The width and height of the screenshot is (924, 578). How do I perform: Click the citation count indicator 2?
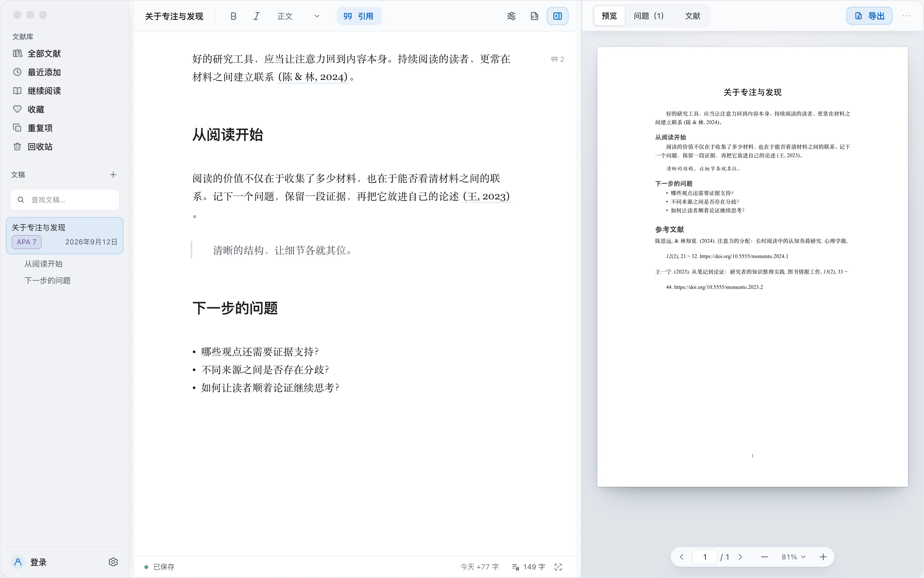click(x=558, y=59)
